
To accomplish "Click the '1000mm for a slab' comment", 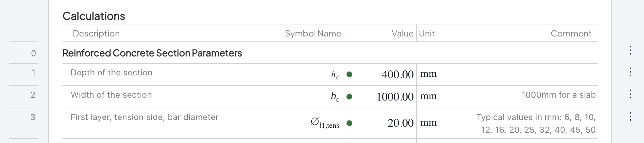I will 558,95.
